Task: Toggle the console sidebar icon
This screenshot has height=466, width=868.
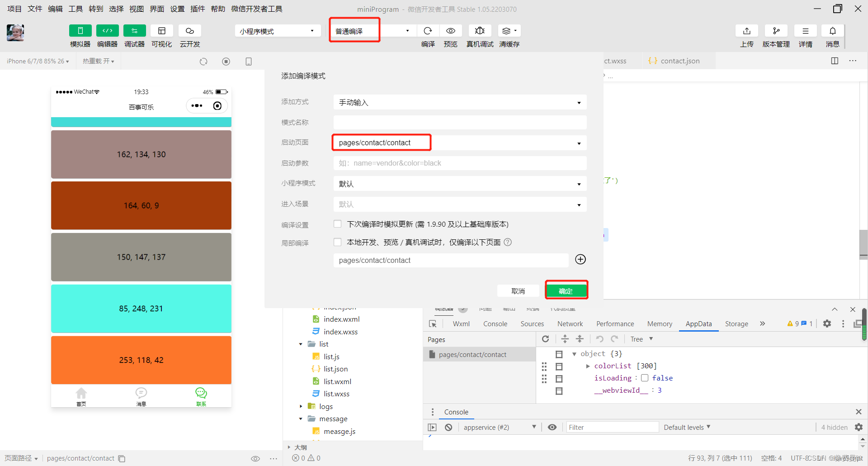Action: pos(432,427)
